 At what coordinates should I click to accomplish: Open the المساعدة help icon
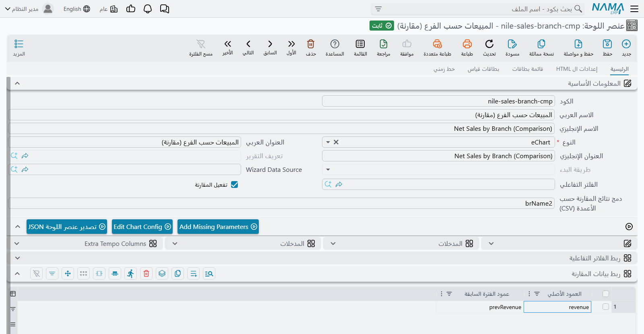335,44
